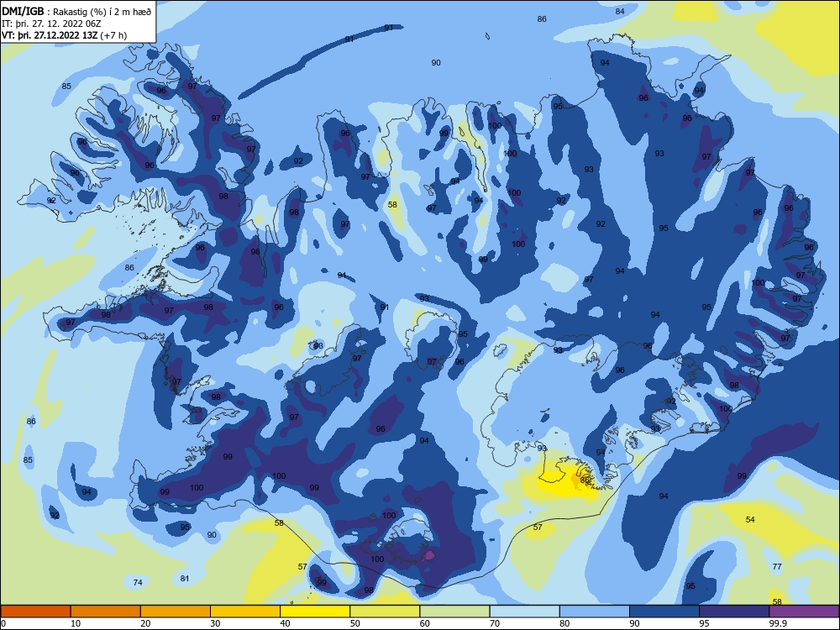Click the pale blue 70–80 legend swatch
The width and height of the screenshot is (840, 630).
[525, 612]
